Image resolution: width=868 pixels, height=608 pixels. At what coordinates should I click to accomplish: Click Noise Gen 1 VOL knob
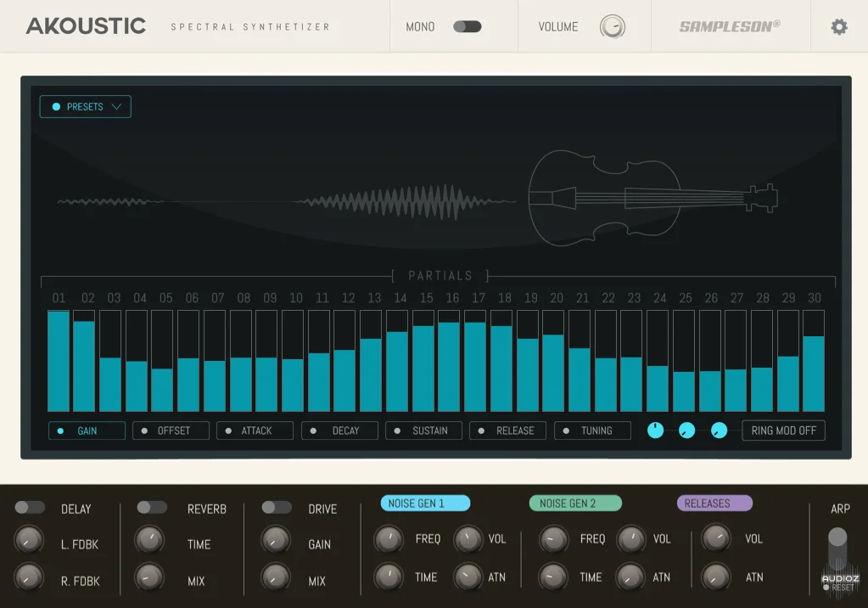tap(468, 538)
